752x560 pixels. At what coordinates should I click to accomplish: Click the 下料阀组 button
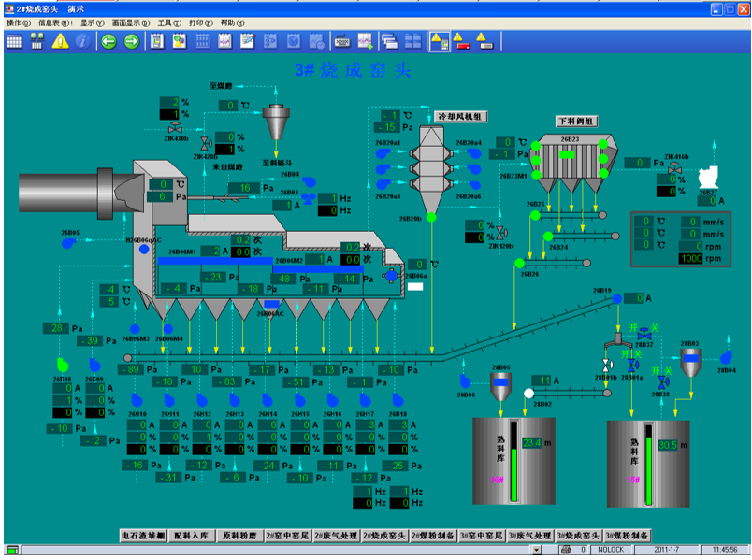pyautogui.click(x=576, y=121)
